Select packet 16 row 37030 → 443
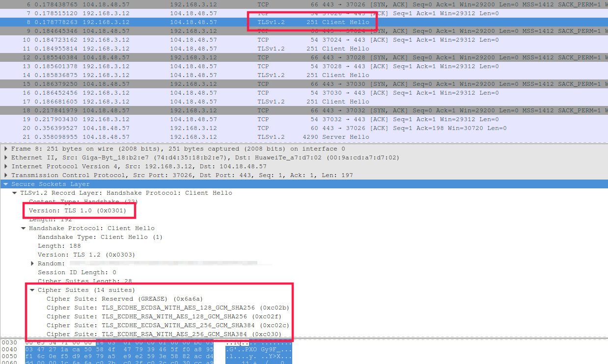The image size is (608, 364). [304, 93]
